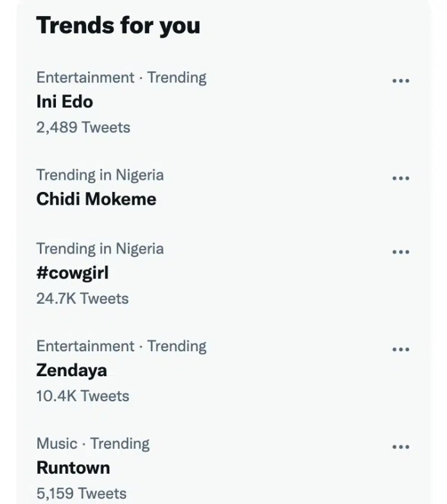Click Entertainment · Trending label above Zendaya
447x504 pixels.
[x=121, y=346]
